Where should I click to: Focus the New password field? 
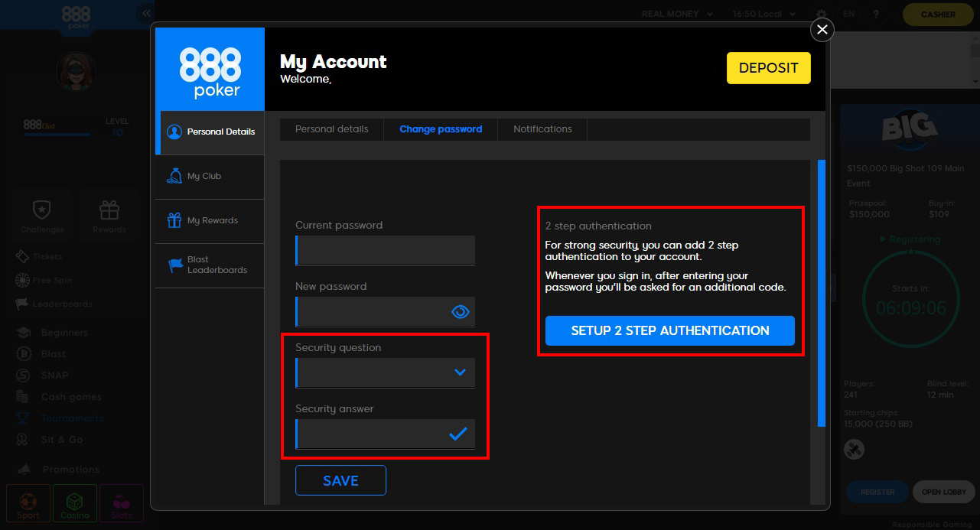point(386,311)
